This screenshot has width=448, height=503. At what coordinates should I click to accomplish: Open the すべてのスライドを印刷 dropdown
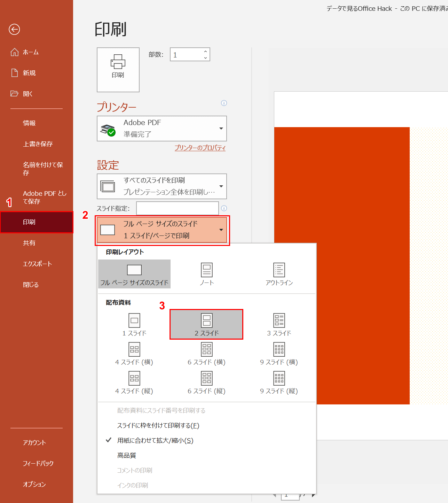tap(162, 186)
